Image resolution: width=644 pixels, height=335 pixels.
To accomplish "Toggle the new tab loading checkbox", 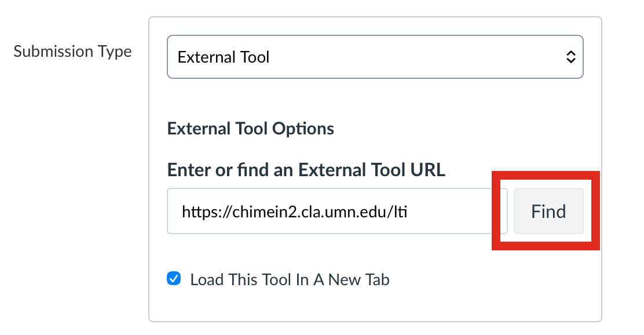I will [x=173, y=279].
